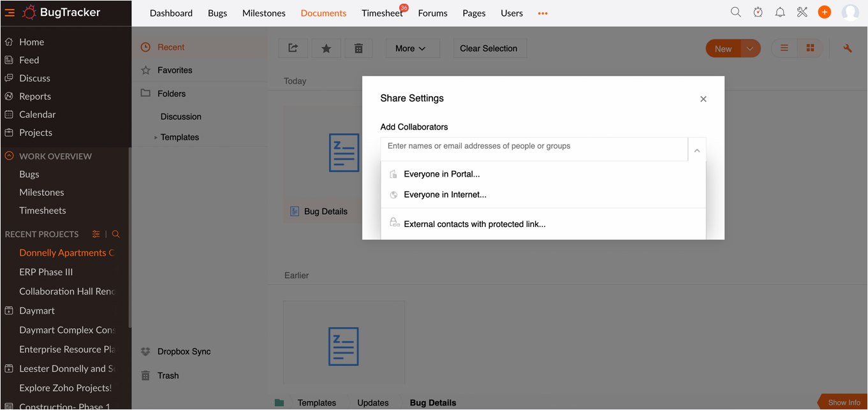Viewport: 868px width, 410px height.
Task: Select Everyone in Portal option
Action: 441,174
